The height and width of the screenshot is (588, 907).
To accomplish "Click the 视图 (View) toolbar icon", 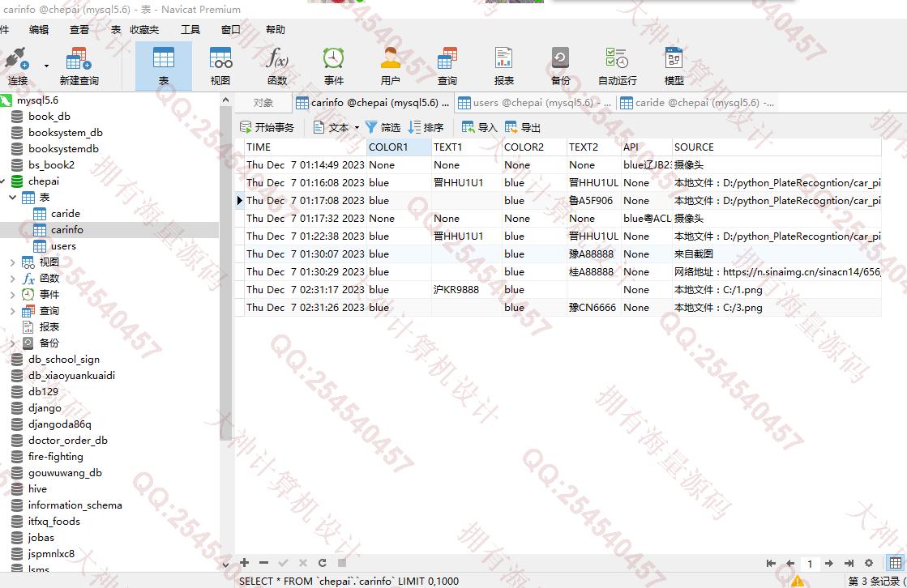I will tap(220, 66).
